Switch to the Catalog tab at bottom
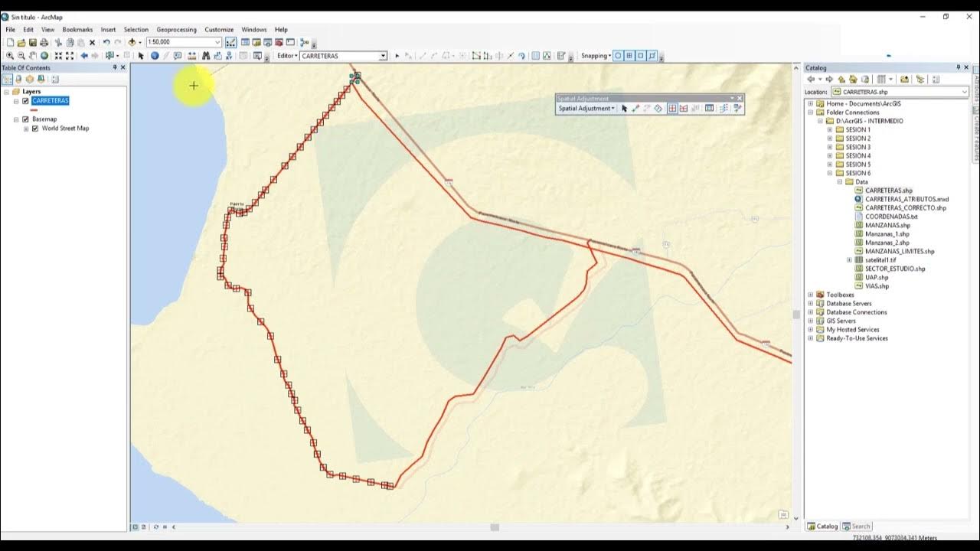980x551 pixels. [x=823, y=527]
